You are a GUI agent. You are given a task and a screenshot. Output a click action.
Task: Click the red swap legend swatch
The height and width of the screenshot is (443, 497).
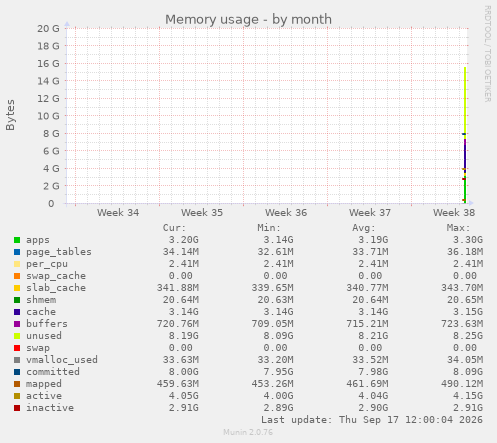17,348
